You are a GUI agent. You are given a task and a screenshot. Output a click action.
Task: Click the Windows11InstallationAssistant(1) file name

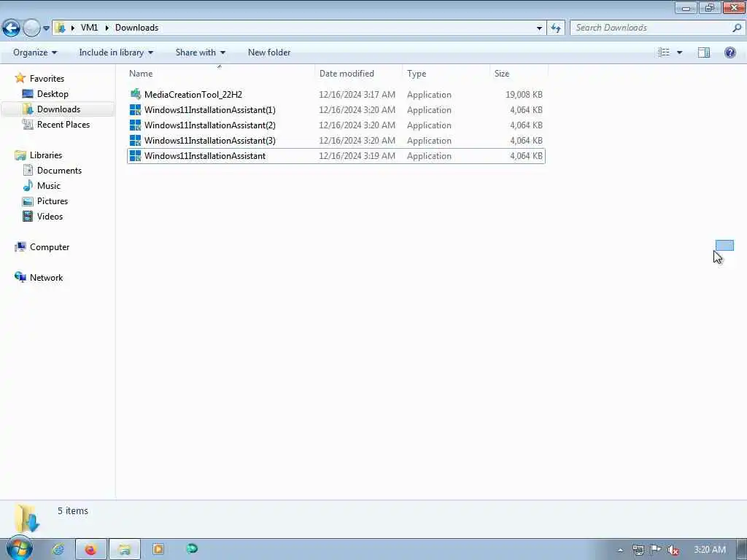click(209, 110)
